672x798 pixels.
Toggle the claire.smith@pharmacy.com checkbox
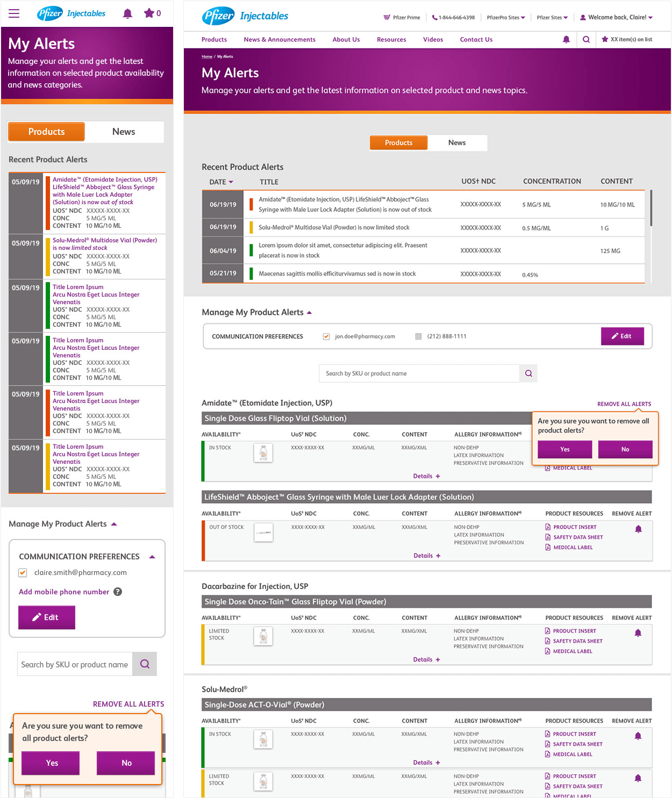(x=23, y=573)
